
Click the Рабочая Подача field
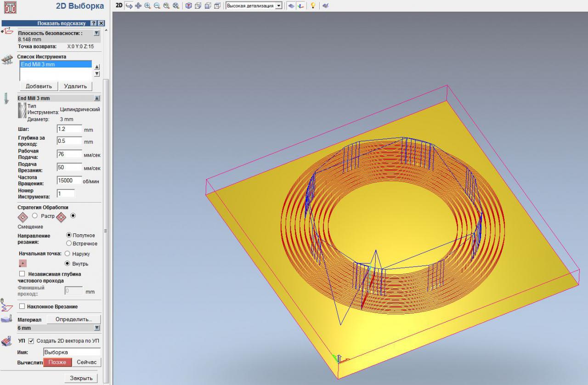pos(69,154)
